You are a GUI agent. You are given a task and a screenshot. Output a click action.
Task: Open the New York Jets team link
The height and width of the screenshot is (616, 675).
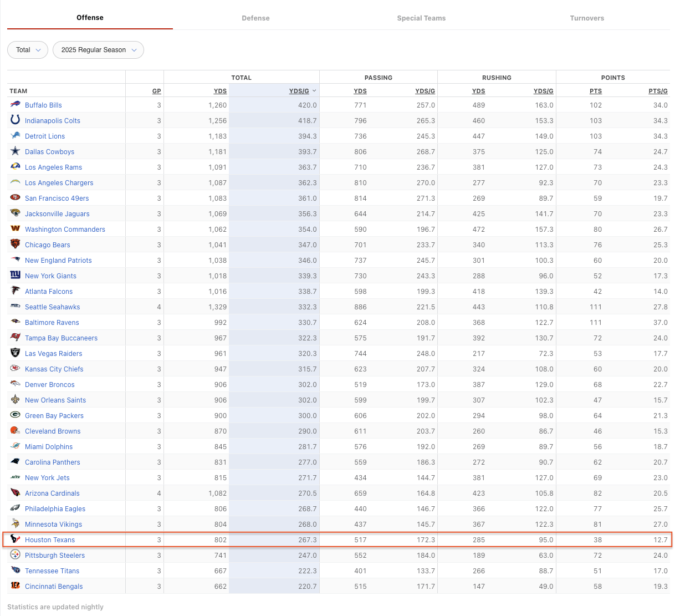point(47,478)
